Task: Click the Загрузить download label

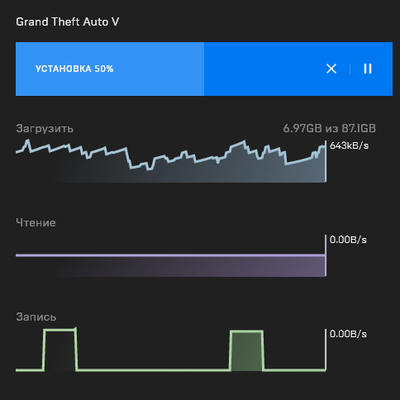Action: click(x=45, y=129)
